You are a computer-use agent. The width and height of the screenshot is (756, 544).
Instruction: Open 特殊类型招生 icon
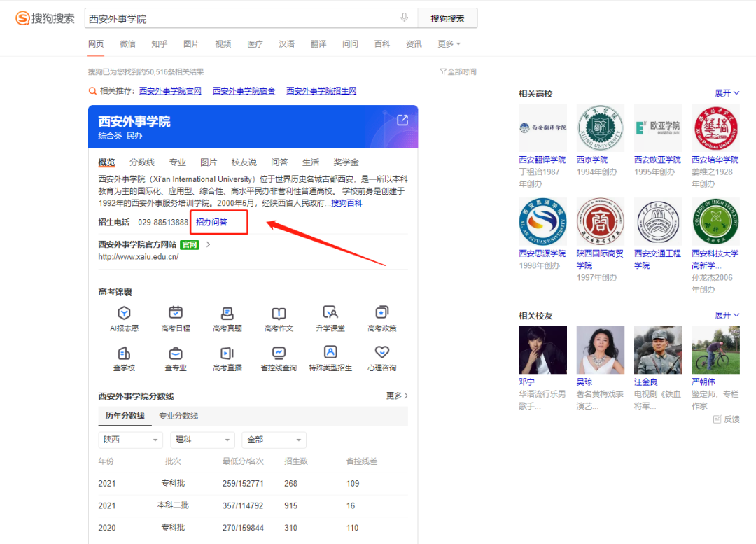click(x=330, y=353)
